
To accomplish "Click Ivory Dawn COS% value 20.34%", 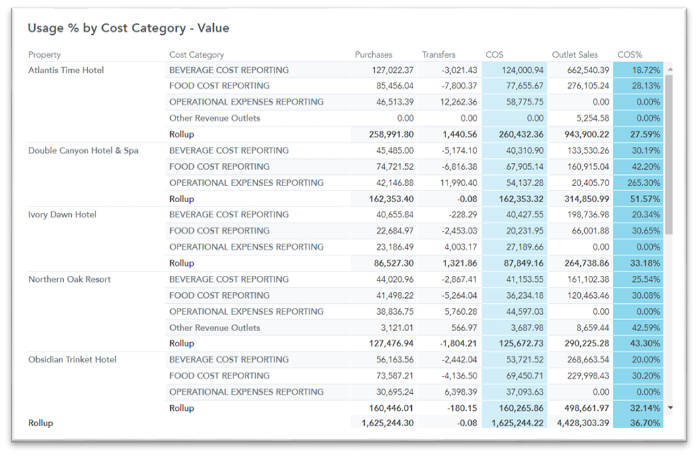I will click(645, 215).
